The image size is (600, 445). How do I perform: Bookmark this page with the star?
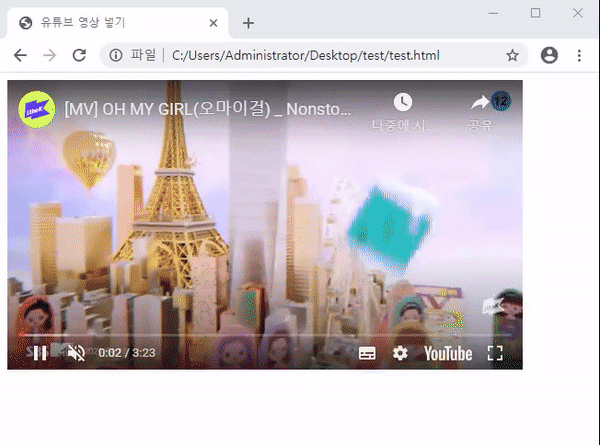click(x=512, y=55)
